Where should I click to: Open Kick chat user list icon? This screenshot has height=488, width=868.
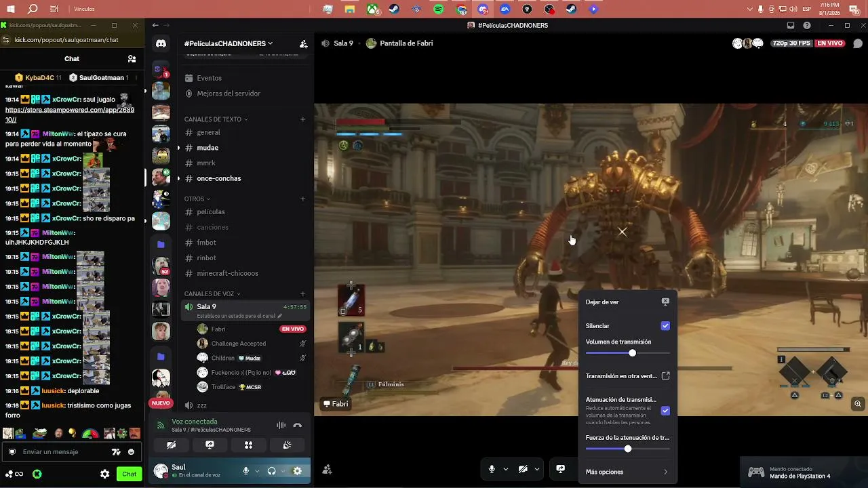click(132, 59)
